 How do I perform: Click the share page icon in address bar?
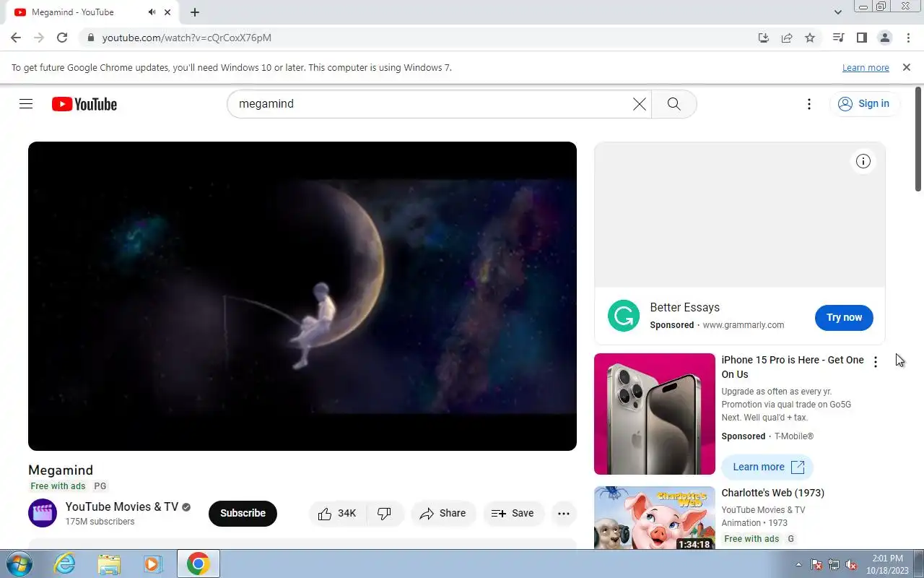click(787, 38)
